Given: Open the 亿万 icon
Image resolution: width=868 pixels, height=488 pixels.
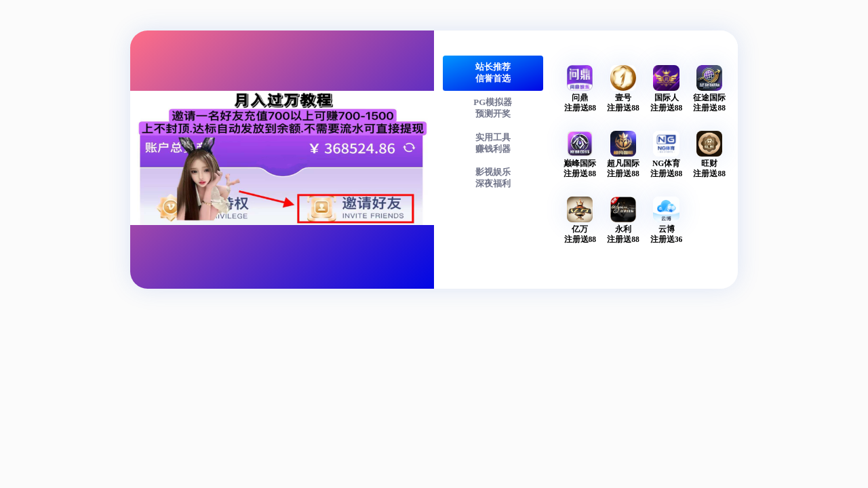Looking at the screenshot, I should coord(580,209).
